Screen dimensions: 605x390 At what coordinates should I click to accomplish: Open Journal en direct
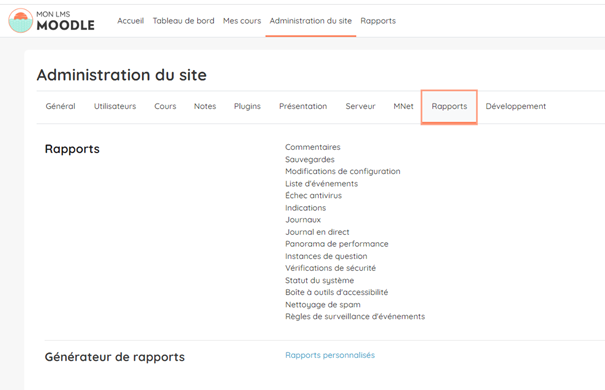(317, 232)
